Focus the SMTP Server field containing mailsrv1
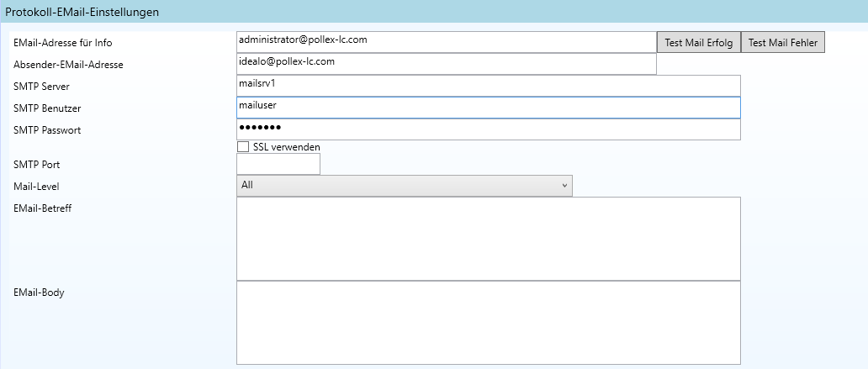The width and height of the screenshot is (868, 369). coord(488,86)
